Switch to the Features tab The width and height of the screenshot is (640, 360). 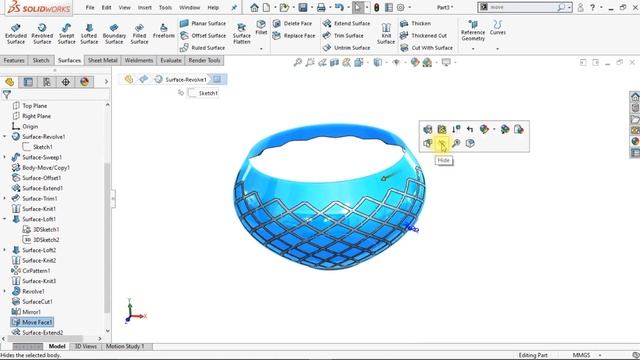[x=14, y=60]
